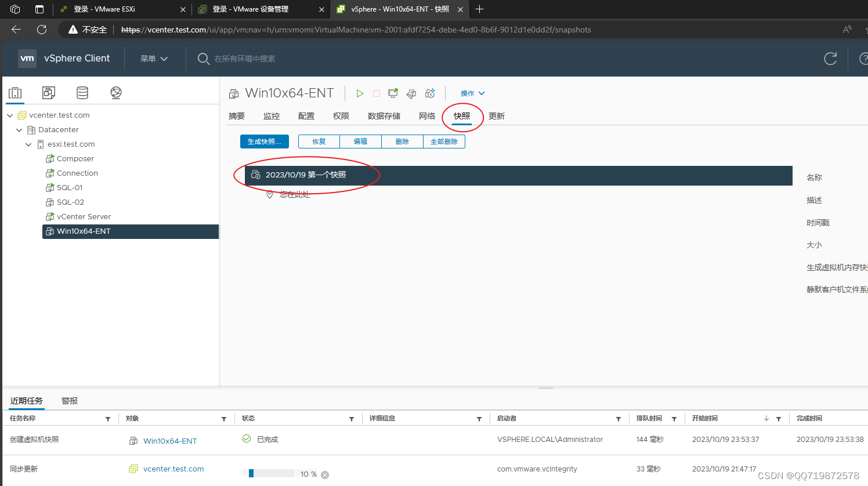Open browser tab actions menu icon
The width and height of the screenshot is (868, 486).
click(39, 9)
